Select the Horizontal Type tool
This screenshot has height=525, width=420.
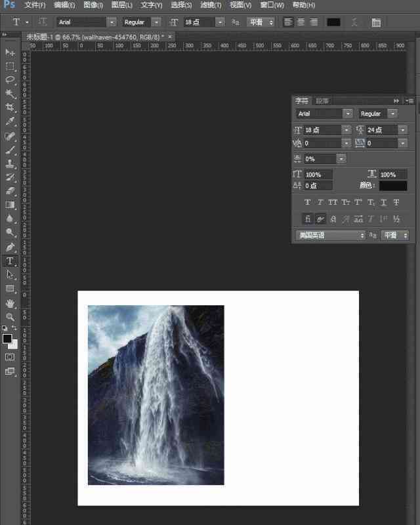tap(10, 261)
